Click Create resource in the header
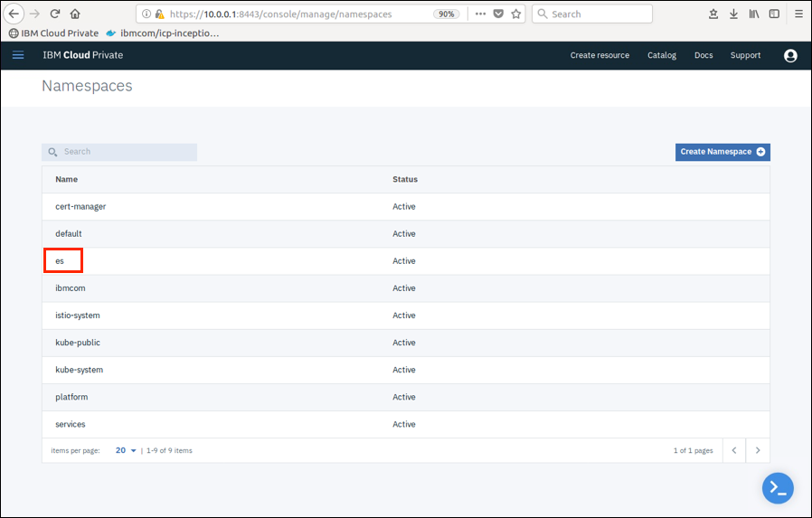The width and height of the screenshot is (812, 518). tap(600, 55)
